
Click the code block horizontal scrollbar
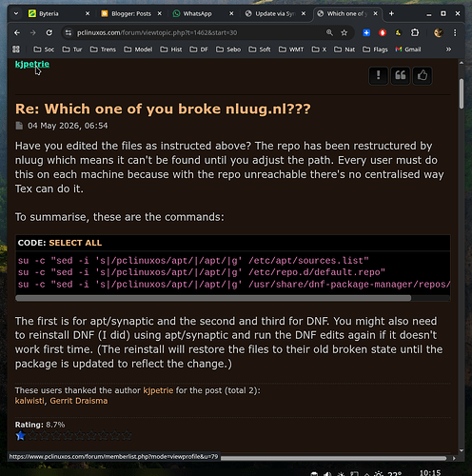[x=213, y=298]
